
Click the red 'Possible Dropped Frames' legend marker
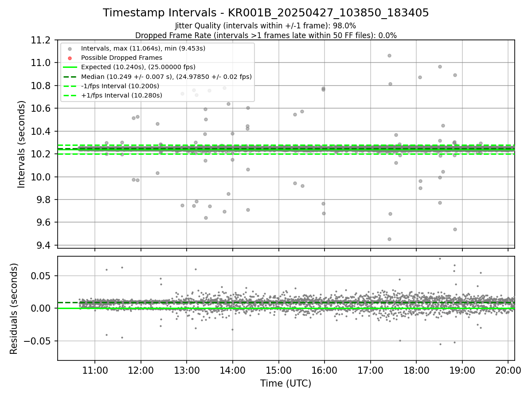click(x=70, y=58)
